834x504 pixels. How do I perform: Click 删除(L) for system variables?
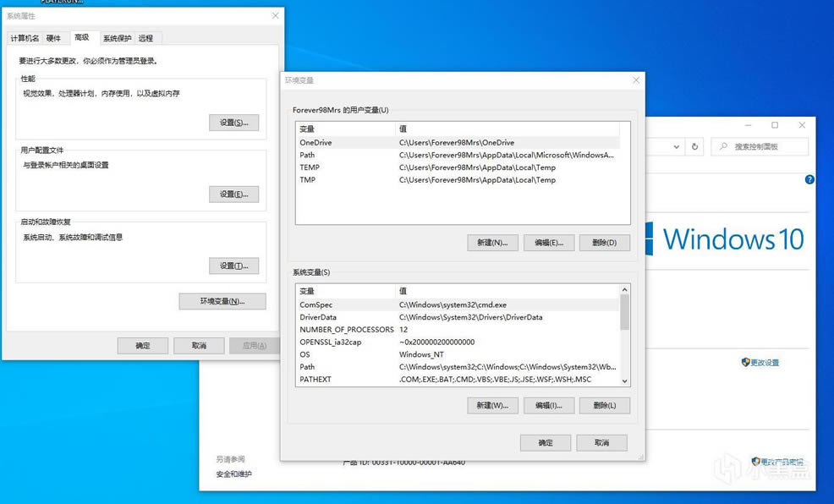pos(605,405)
